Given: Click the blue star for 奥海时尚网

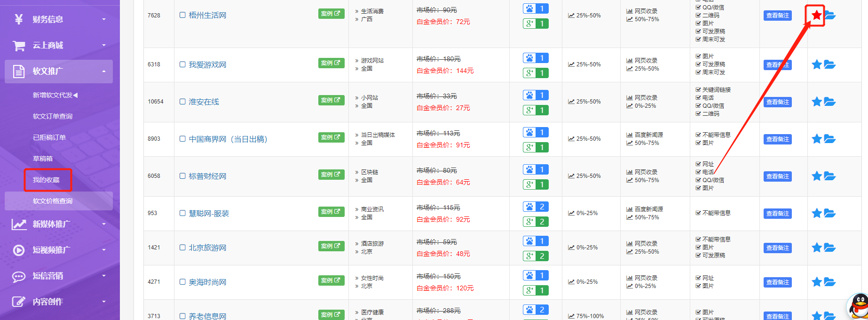Looking at the screenshot, I should point(817,282).
